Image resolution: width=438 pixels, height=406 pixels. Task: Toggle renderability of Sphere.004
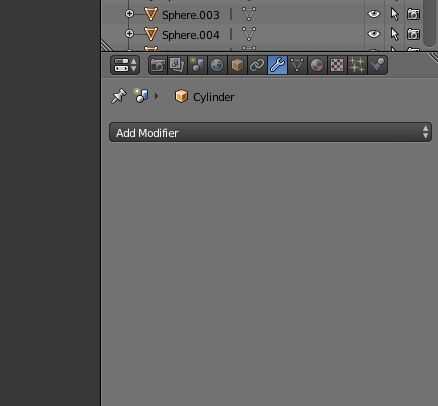[x=413, y=34]
